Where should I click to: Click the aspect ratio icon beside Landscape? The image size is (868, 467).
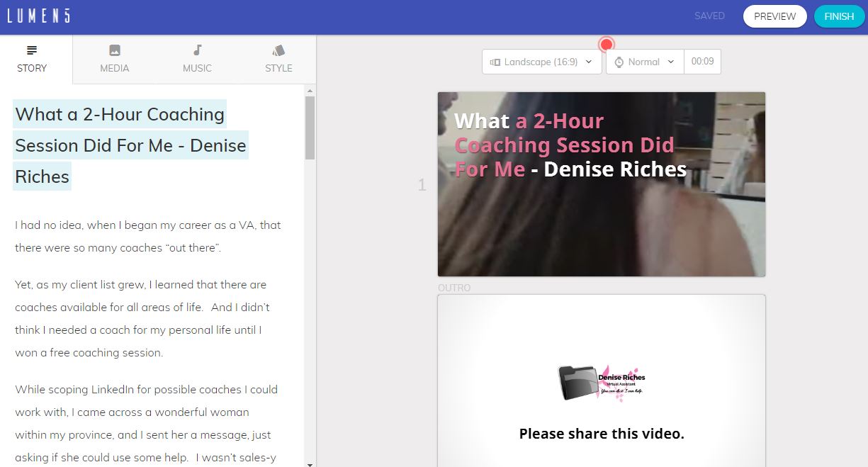[495, 62]
